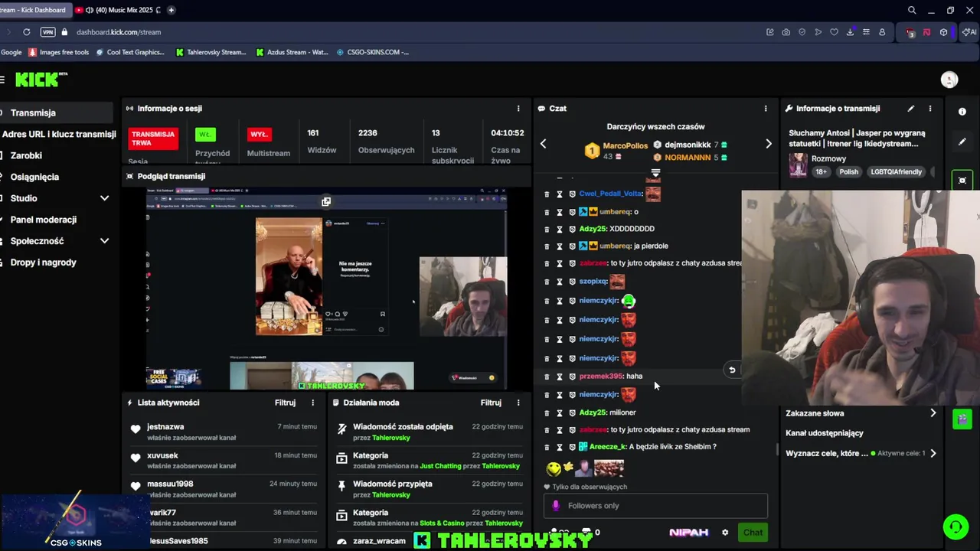Show previous top gifters with left arrow
980x551 pixels.
pos(544,144)
